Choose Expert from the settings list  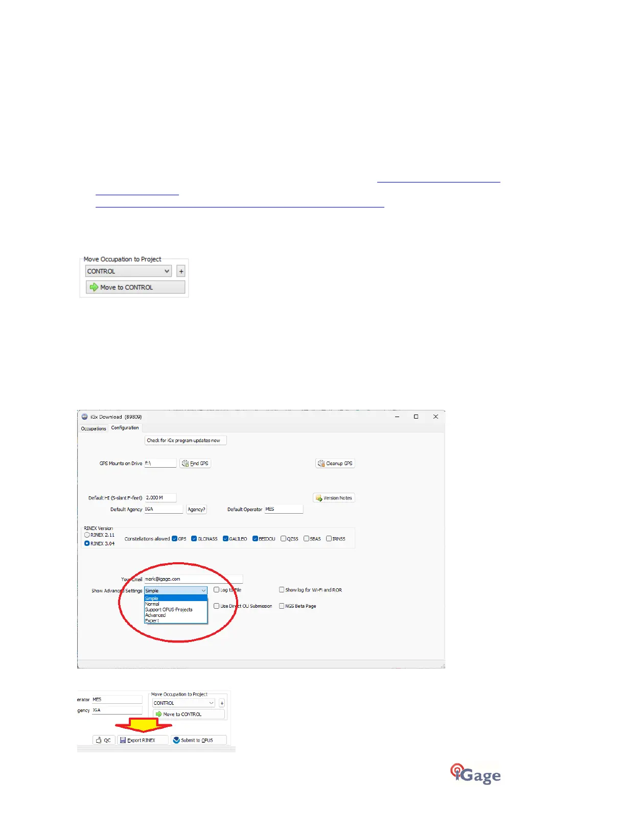click(176, 621)
